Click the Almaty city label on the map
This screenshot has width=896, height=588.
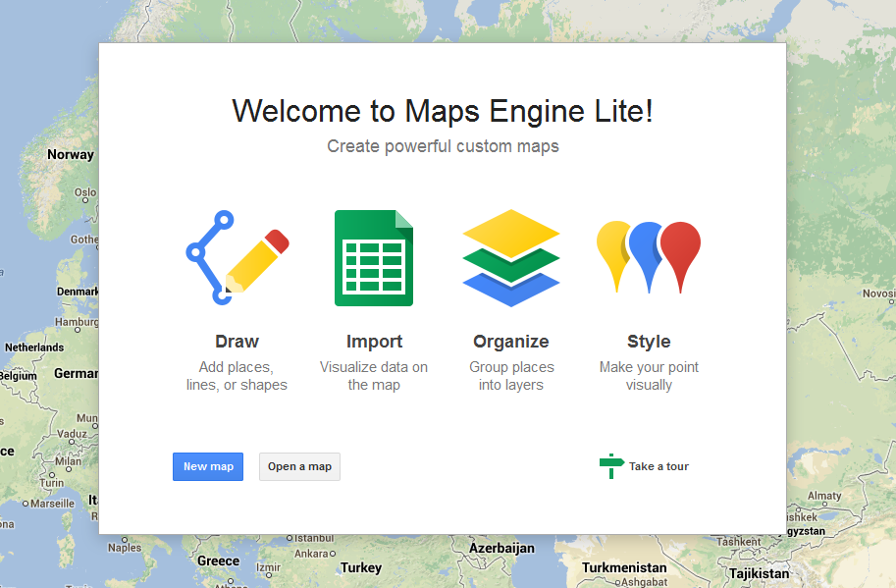[824, 496]
